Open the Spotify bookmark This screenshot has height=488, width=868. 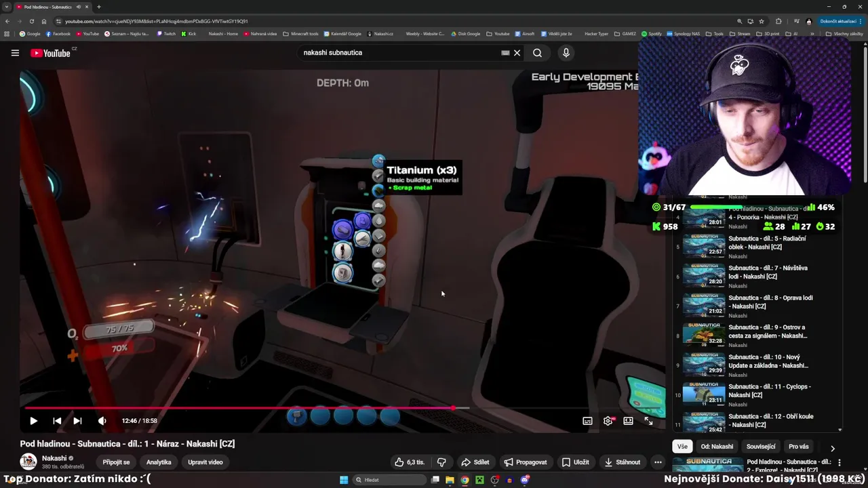point(651,33)
